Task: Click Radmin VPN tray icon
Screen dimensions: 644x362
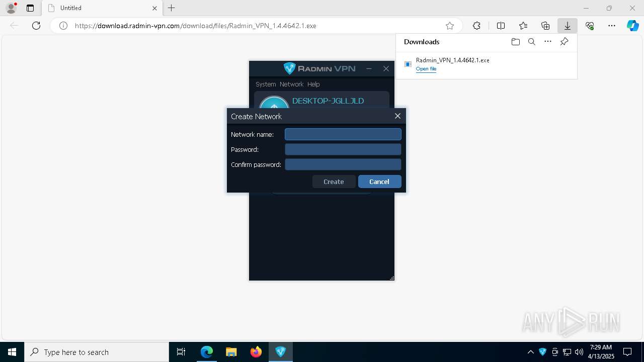Action: click(x=542, y=352)
